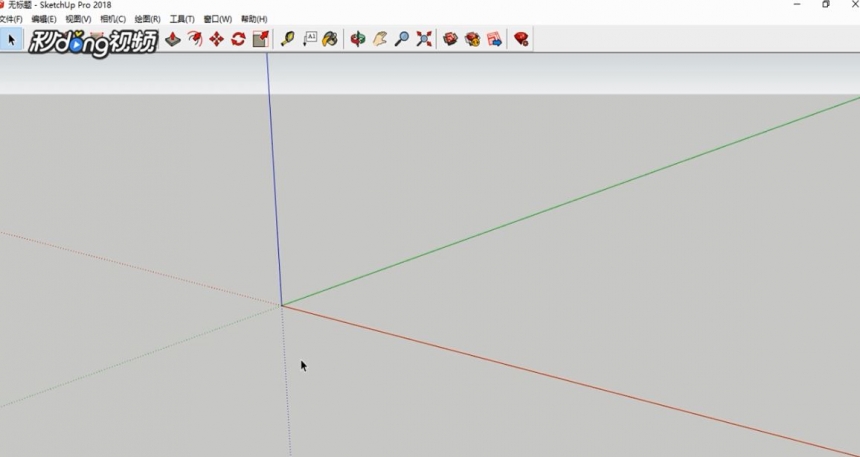Open the 帮助(H) menu
Screen dimensions: 860x457
(254, 19)
